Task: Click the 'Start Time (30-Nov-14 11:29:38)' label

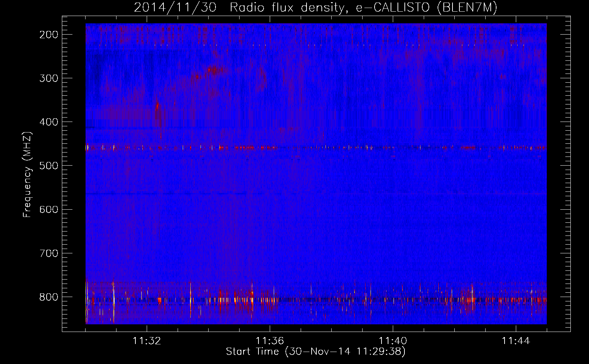Action: pyautogui.click(x=316, y=352)
